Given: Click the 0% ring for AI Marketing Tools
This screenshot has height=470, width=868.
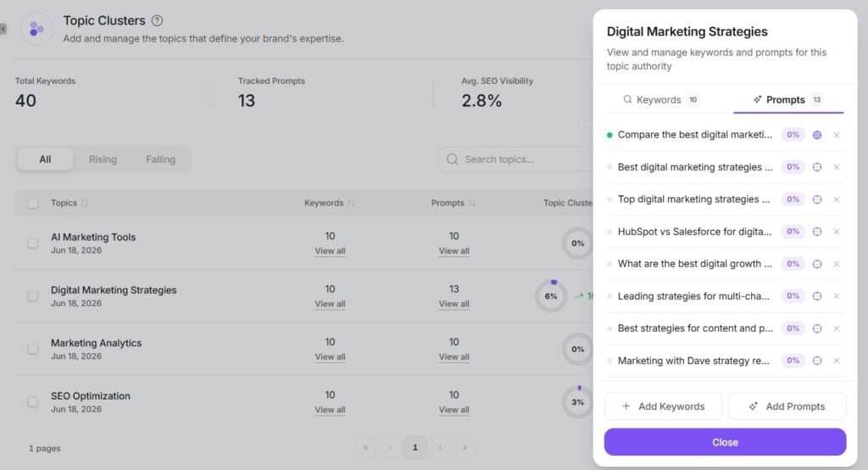Looking at the screenshot, I should click(578, 243).
